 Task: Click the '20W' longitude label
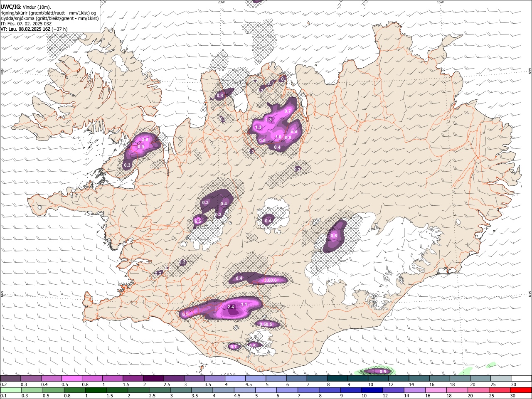[x=221, y=2]
